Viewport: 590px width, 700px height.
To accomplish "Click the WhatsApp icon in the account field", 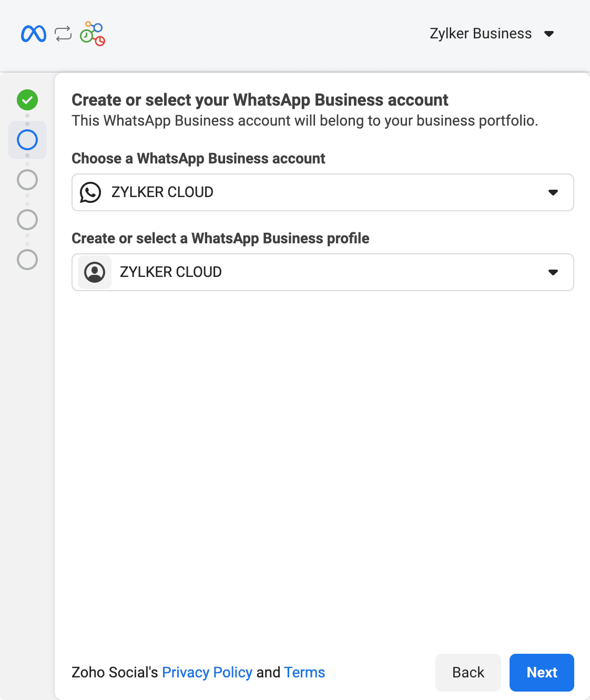I will click(x=90, y=192).
